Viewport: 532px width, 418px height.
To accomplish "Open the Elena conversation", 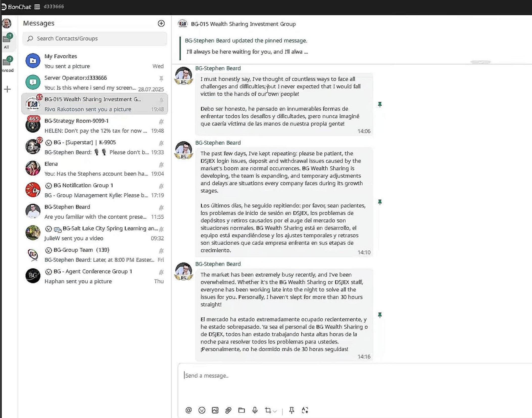I will pyautogui.click(x=95, y=169).
